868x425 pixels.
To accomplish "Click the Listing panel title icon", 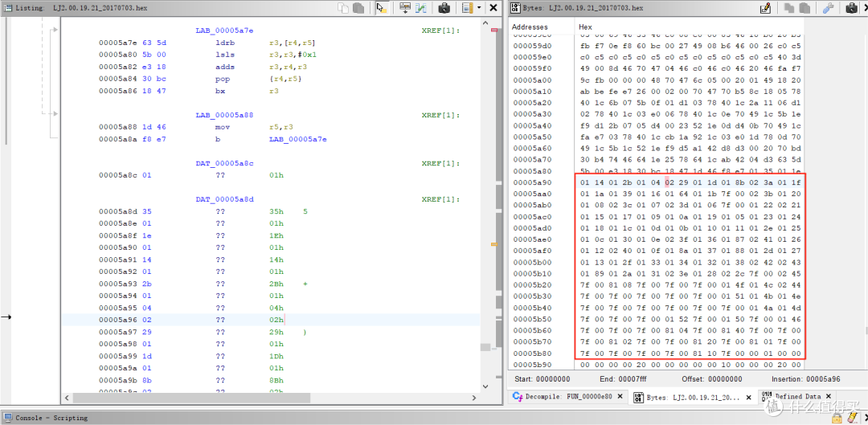I will 8,8.
